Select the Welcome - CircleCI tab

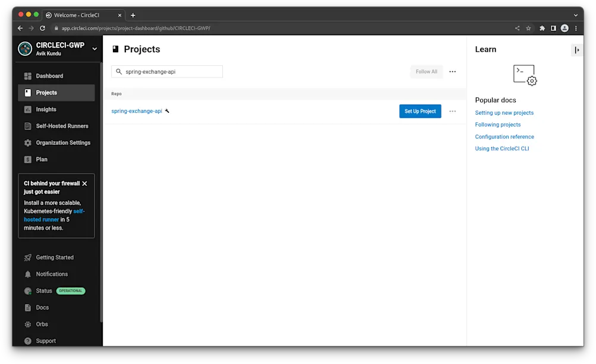(83, 15)
